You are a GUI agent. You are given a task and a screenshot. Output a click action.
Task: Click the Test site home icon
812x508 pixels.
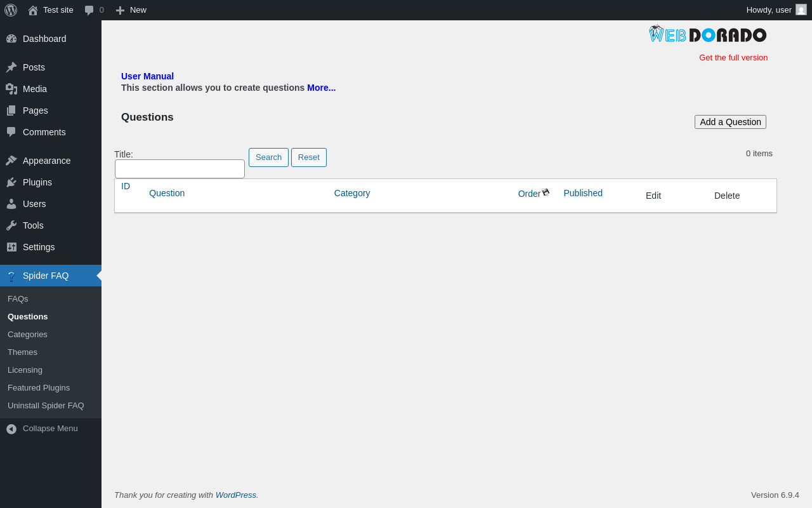(33, 10)
